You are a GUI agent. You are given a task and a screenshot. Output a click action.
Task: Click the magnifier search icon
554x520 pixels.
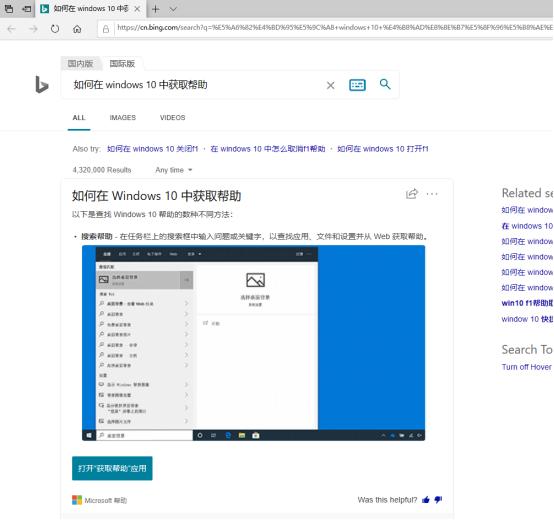[x=385, y=84]
